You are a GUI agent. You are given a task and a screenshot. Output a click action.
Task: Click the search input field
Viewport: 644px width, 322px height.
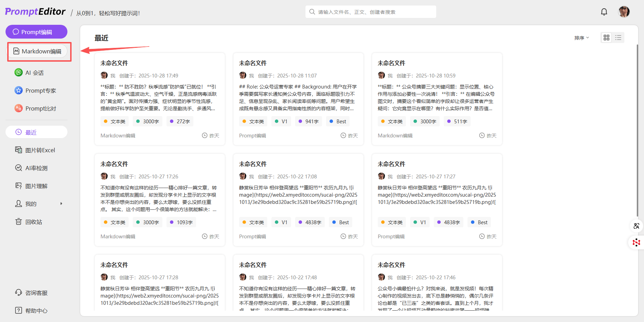coord(371,12)
